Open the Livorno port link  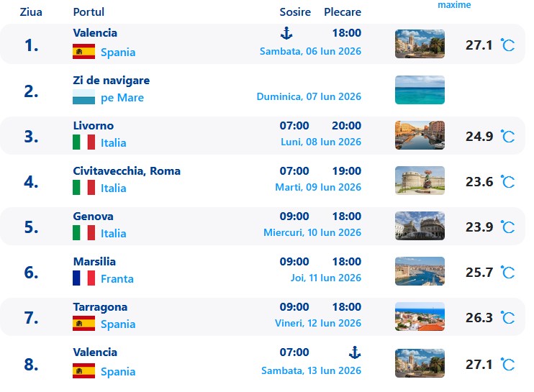[x=94, y=126]
